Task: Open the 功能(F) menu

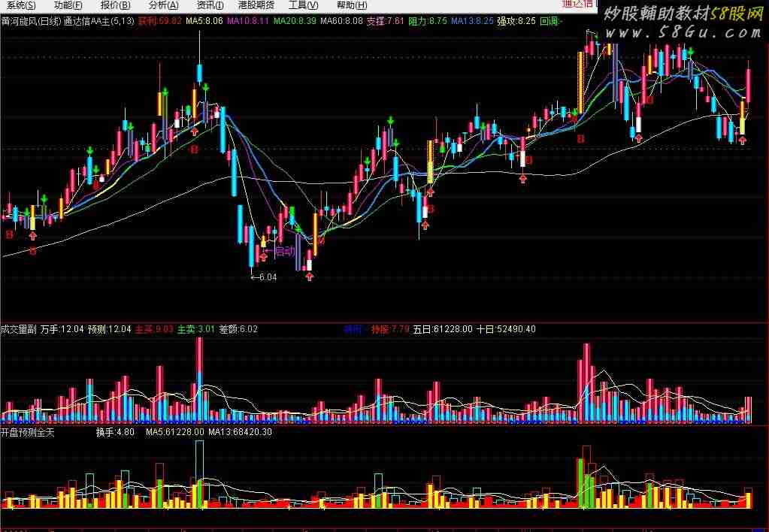Action: (68, 5)
